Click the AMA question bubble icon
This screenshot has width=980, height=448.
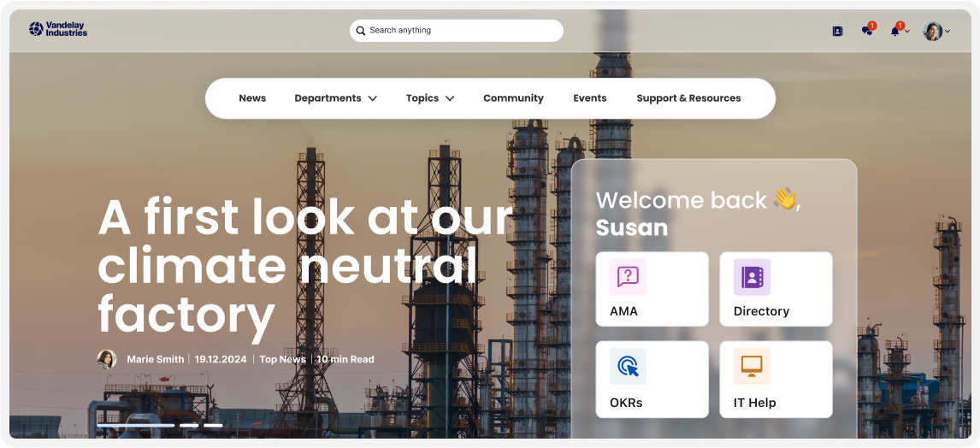point(628,276)
